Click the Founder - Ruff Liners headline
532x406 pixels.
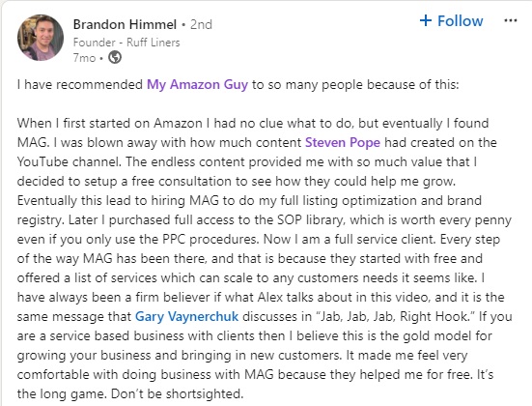(126, 43)
